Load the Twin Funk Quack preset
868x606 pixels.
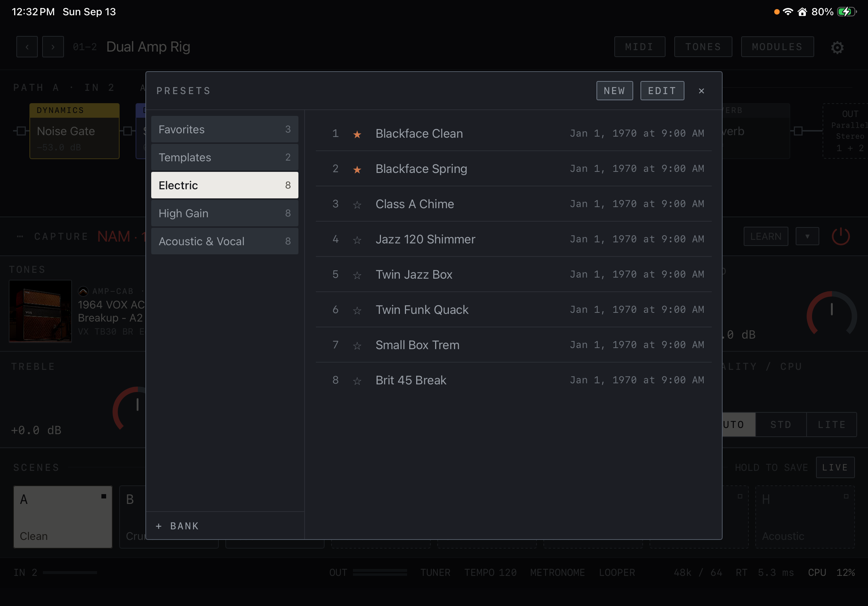(513, 310)
